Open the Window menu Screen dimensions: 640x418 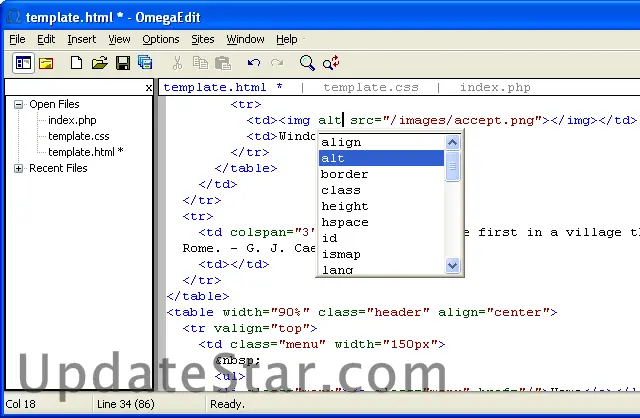tap(245, 40)
